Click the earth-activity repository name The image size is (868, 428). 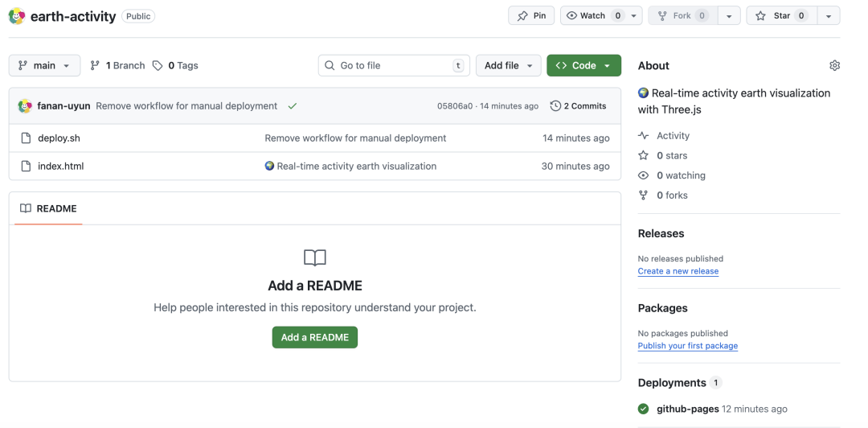(73, 17)
